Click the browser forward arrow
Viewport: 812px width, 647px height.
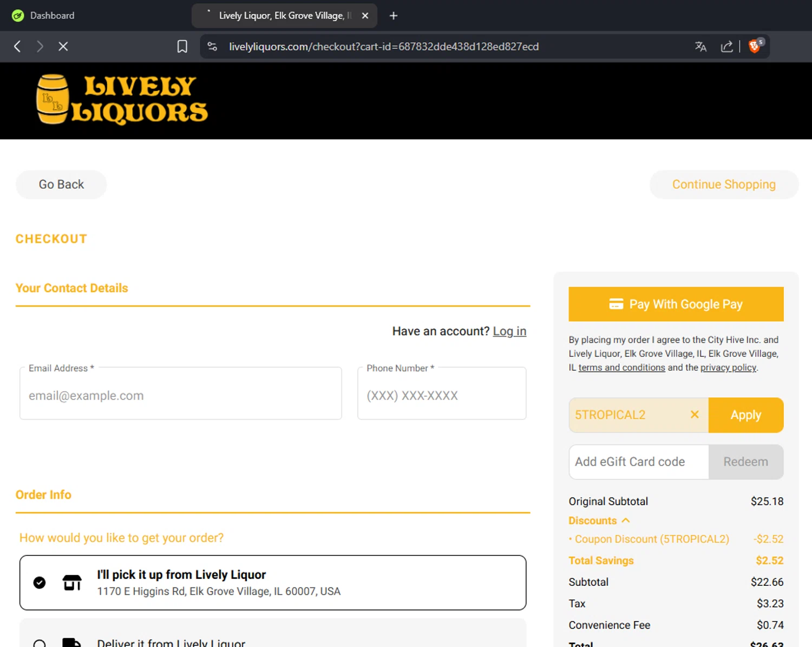[x=40, y=47]
